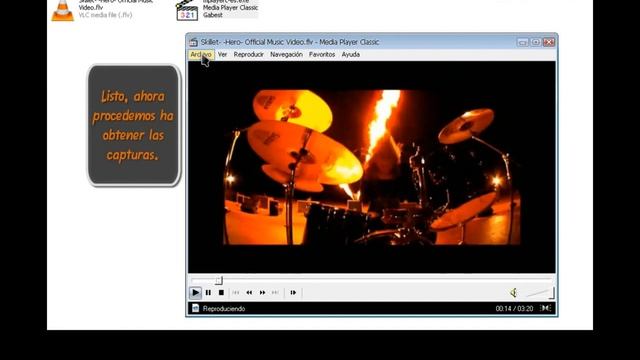This screenshot has width=640, height=360.
Task: Close the Media Player Classic window
Action: click(549, 42)
